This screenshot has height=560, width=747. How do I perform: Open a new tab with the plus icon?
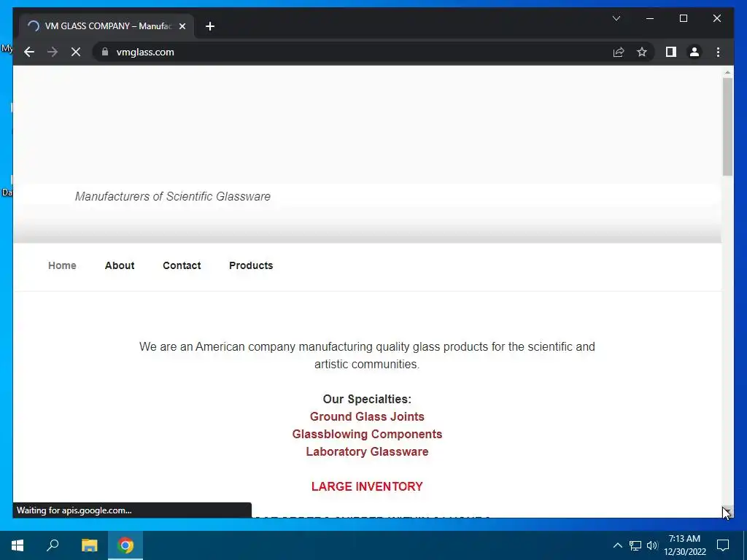point(210,26)
